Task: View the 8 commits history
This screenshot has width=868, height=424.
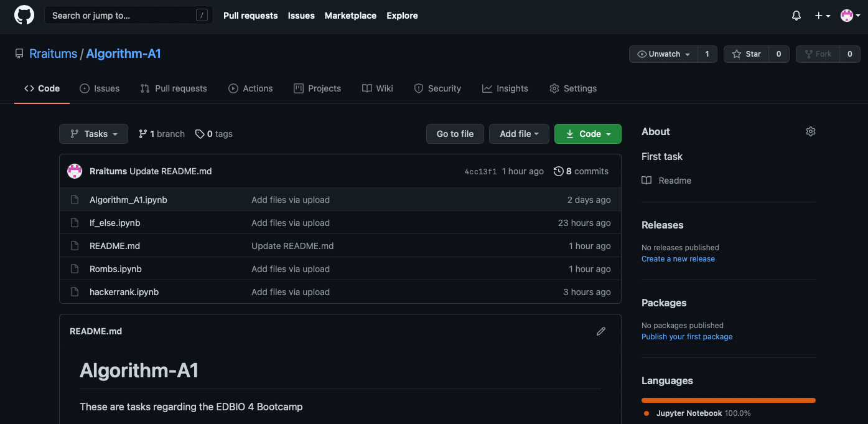Action: point(581,171)
